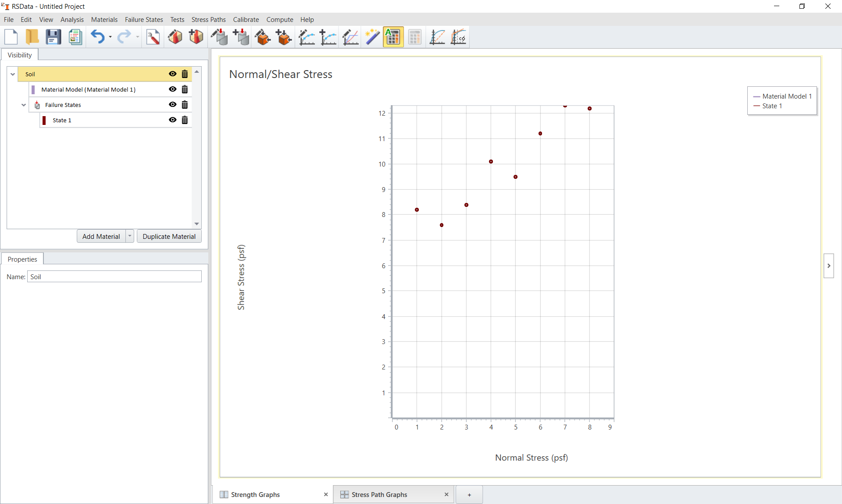Add a new graph tab with plus button

click(469, 494)
